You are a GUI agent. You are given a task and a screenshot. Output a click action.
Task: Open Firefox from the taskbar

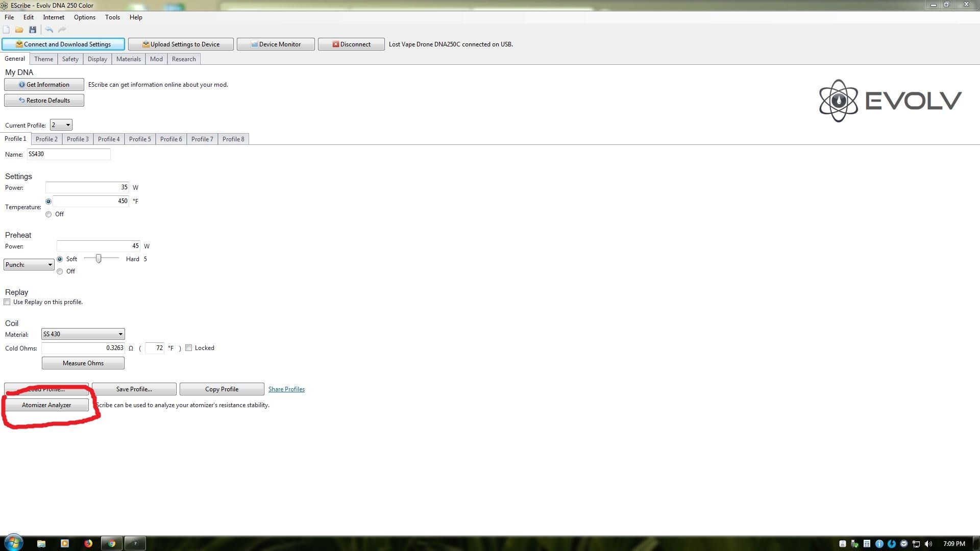[88, 543]
